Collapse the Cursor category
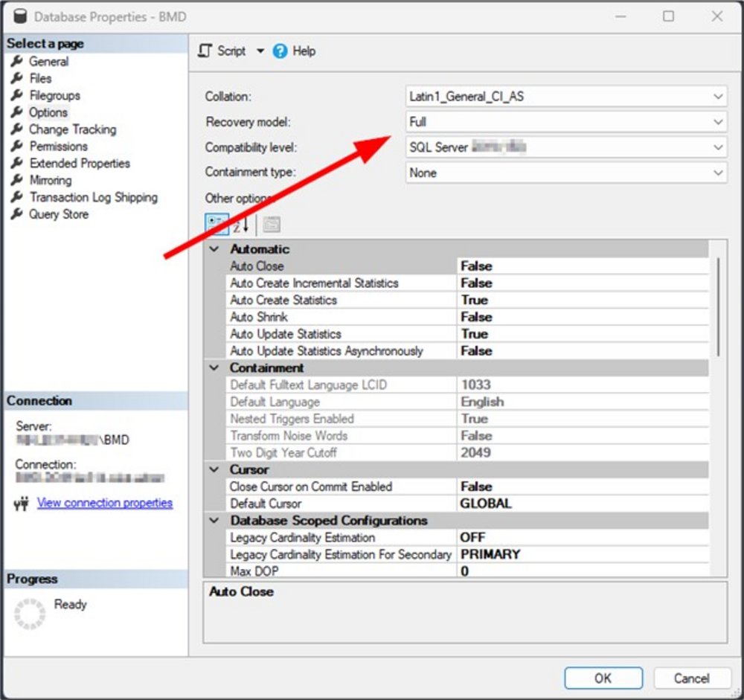Image resolution: width=744 pixels, height=700 pixels. 215,470
